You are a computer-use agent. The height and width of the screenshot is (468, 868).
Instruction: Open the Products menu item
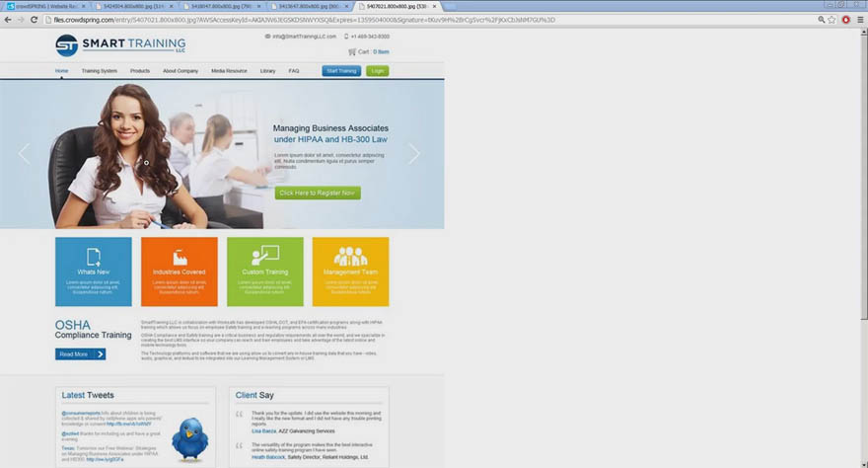[140, 71]
